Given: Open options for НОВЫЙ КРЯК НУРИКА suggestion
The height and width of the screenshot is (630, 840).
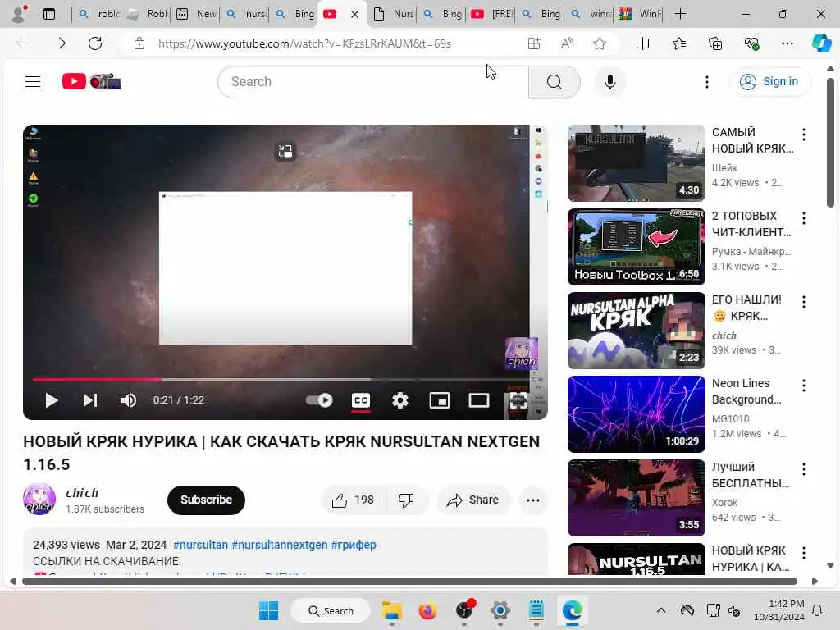Looking at the screenshot, I should [x=803, y=552].
